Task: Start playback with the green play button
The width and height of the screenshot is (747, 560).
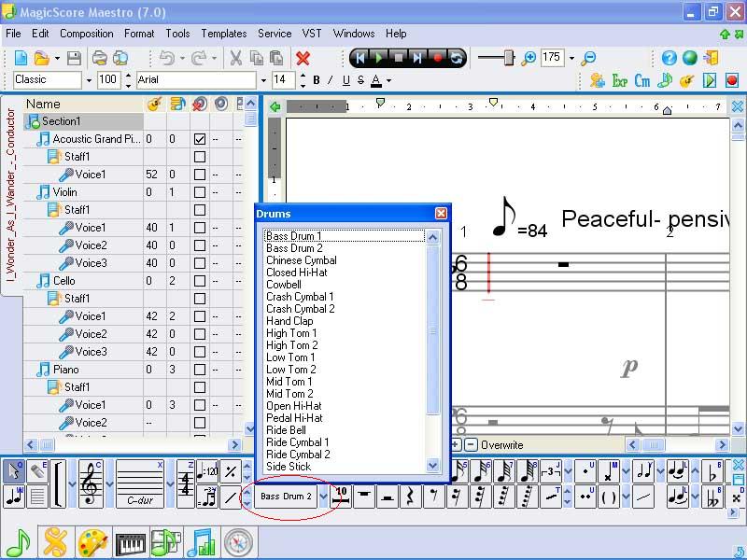Action: click(x=379, y=58)
